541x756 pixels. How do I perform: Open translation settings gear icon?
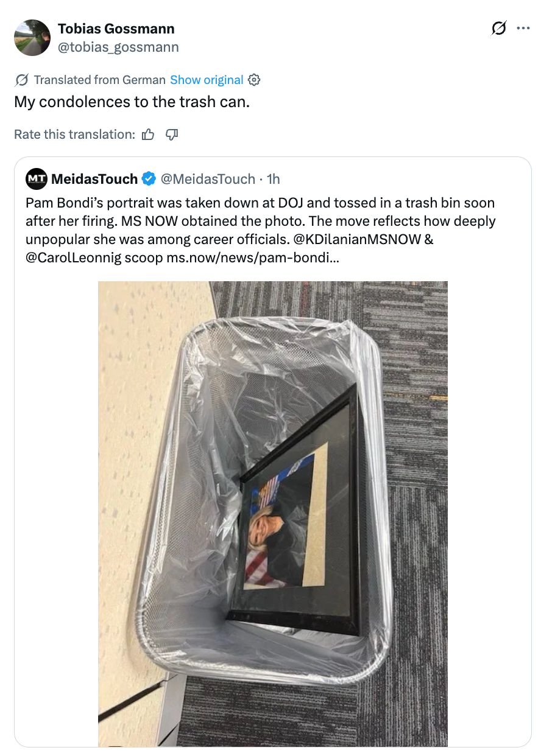(255, 80)
